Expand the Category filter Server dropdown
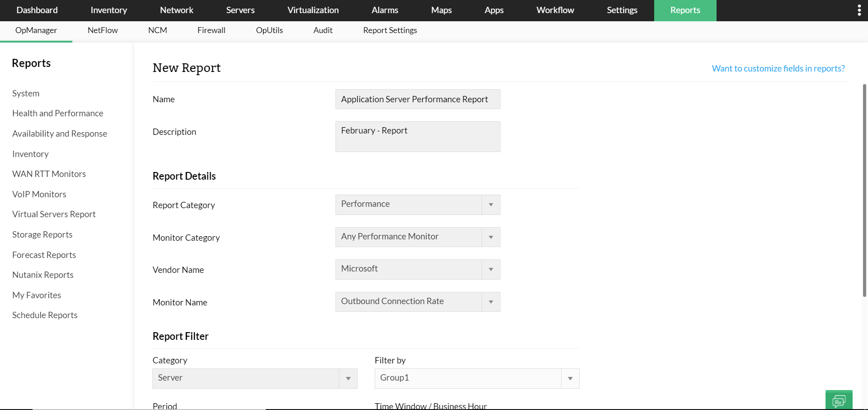Viewport: 868px width, 410px height. (x=348, y=379)
